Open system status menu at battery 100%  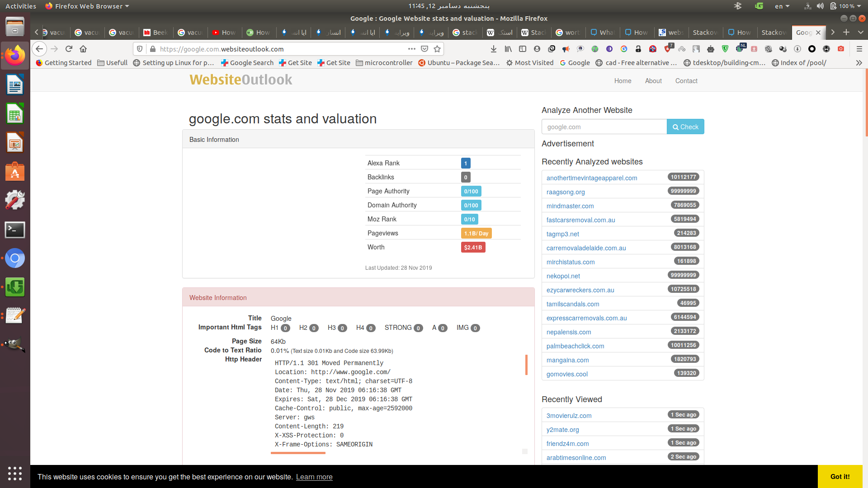(x=845, y=6)
